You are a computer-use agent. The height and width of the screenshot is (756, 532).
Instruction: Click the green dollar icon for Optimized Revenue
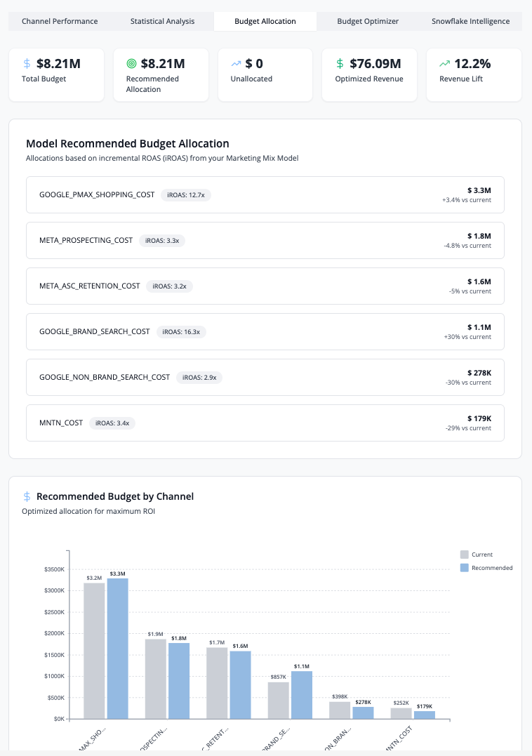pos(340,64)
